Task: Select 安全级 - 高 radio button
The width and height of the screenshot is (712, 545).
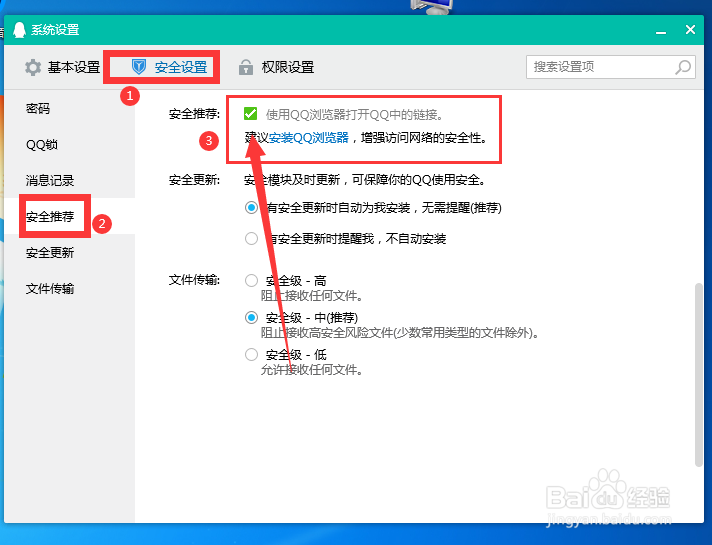Action: (x=251, y=281)
